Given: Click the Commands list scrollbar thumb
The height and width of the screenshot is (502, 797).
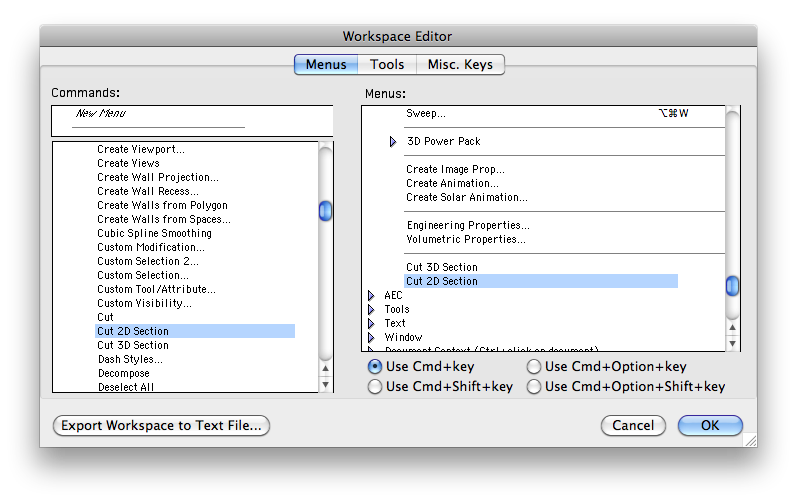Looking at the screenshot, I should [x=325, y=211].
